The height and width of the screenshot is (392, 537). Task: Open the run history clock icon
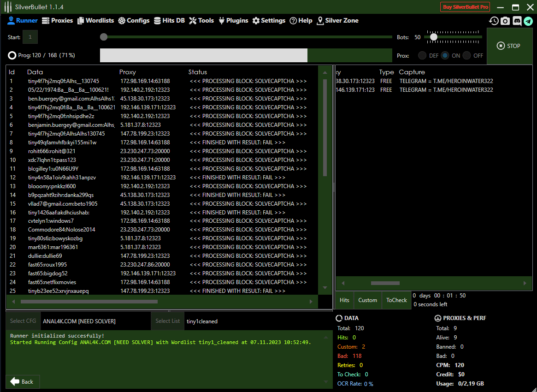point(494,21)
